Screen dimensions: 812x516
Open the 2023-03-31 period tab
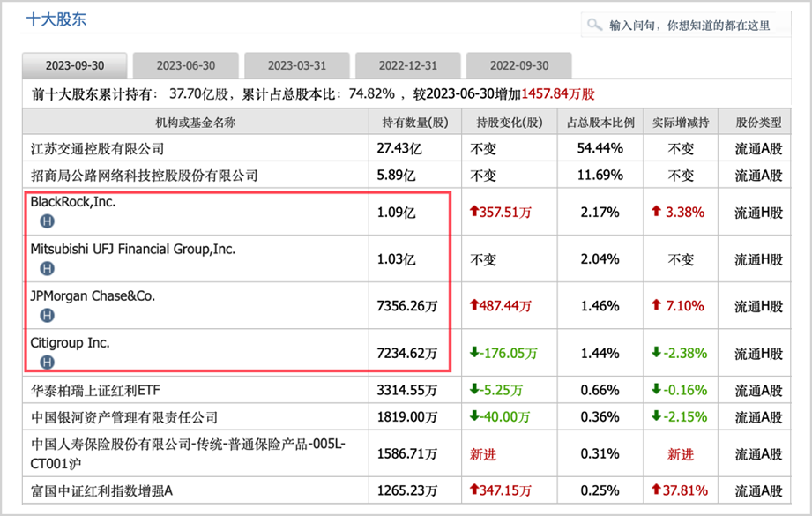(297, 65)
